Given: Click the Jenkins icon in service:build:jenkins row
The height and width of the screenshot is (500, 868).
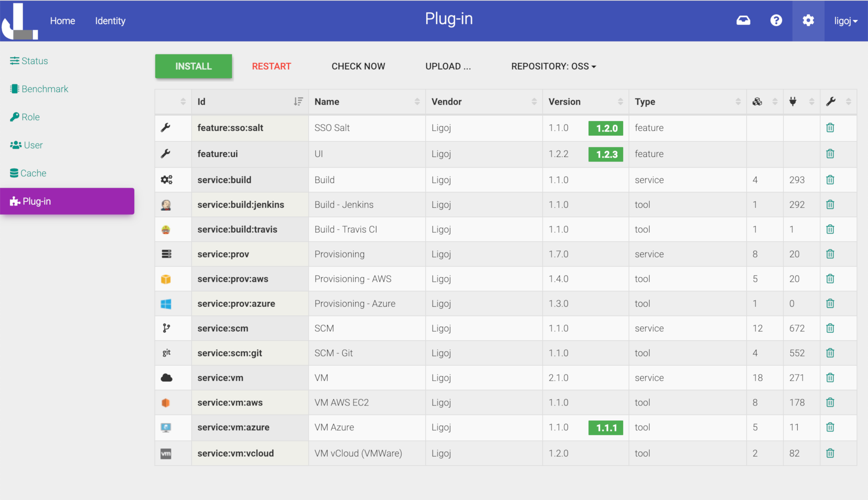Looking at the screenshot, I should pos(166,205).
